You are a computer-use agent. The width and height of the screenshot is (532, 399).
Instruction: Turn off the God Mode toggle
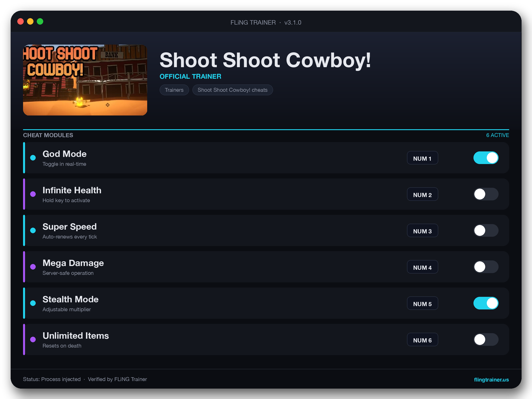486,158
